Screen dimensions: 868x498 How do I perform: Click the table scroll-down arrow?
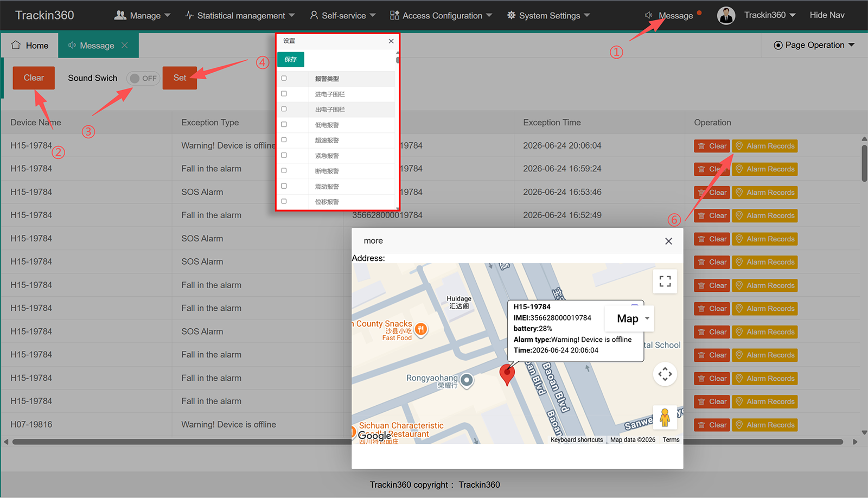point(864,433)
